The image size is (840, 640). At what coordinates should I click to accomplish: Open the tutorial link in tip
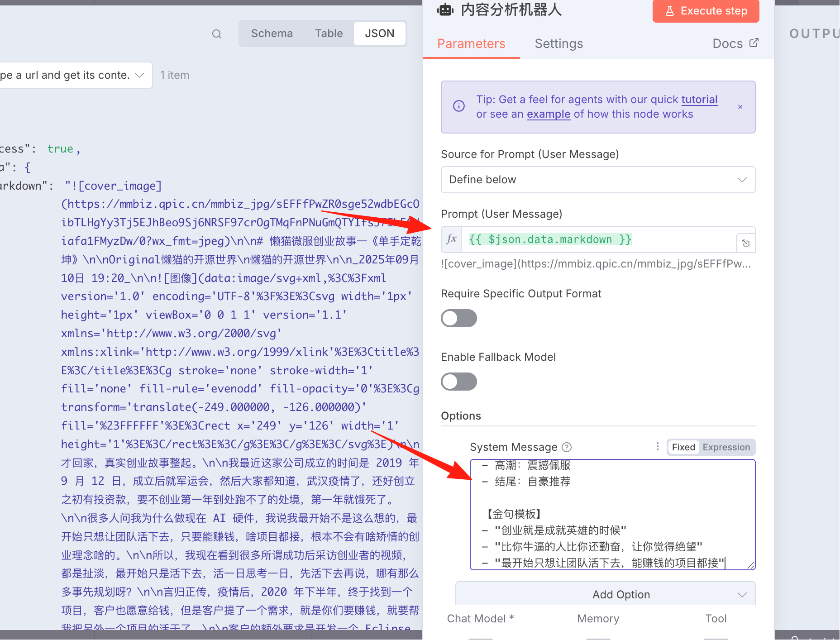click(x=700, y=100)
